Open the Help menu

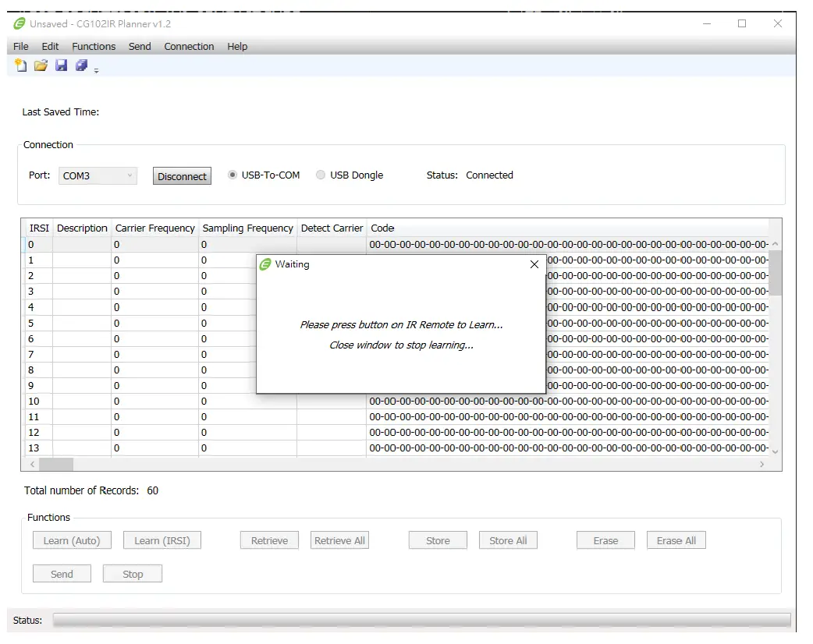pos(237,47)
